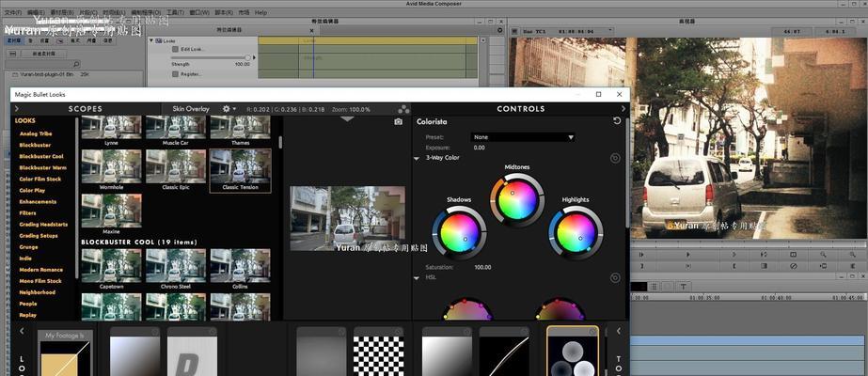Select the Blockbuster Cool looks category
Image resolution: width=868 pixels, height=376 pixels.
(41, 156)
